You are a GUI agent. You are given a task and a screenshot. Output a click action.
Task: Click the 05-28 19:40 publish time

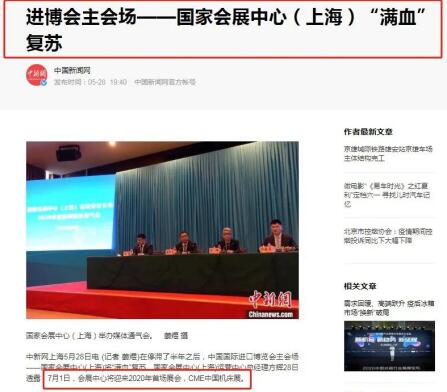click(x=107, y=82)
